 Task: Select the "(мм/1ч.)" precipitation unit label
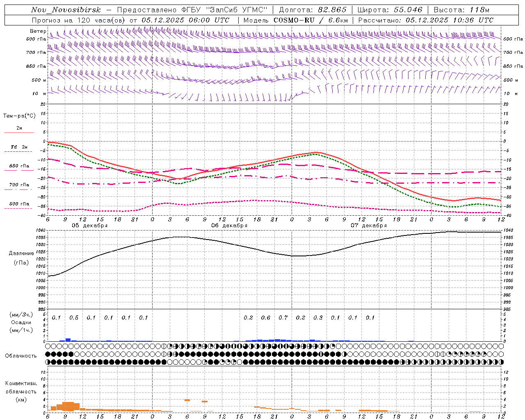click(21, 330)
